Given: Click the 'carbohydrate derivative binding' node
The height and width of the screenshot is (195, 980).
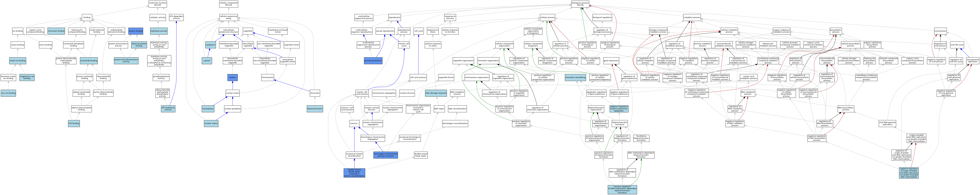Looking at the screenshot, I should tap(116, 31).
